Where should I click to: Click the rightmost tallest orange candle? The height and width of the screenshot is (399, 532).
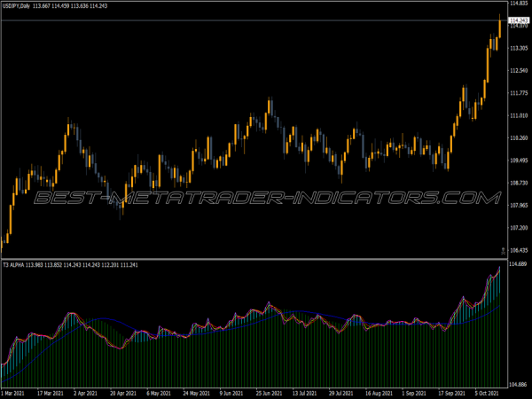tap(500, 27)
